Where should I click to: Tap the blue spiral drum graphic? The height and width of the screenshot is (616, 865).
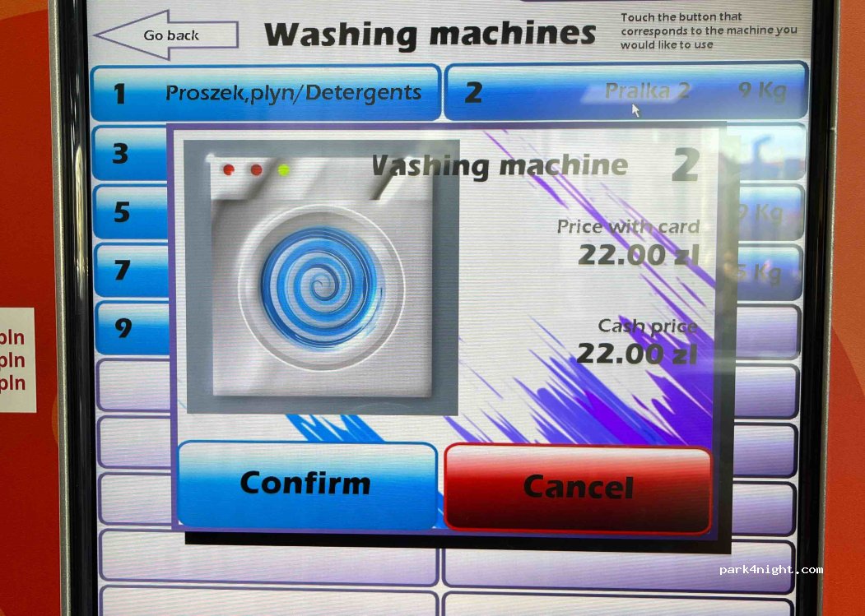[322, 286]
